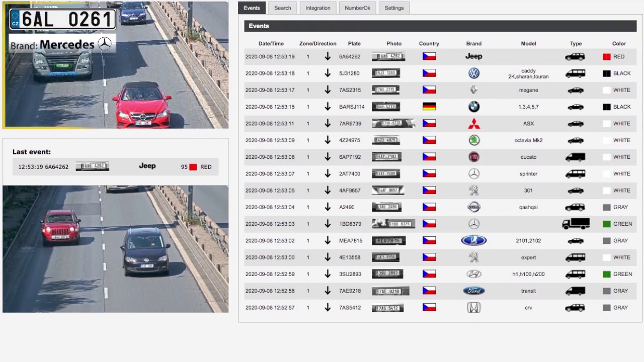The image size is (644, 362).
Task: Click the Nissan logo in row A2490
Action: point(474,207)
